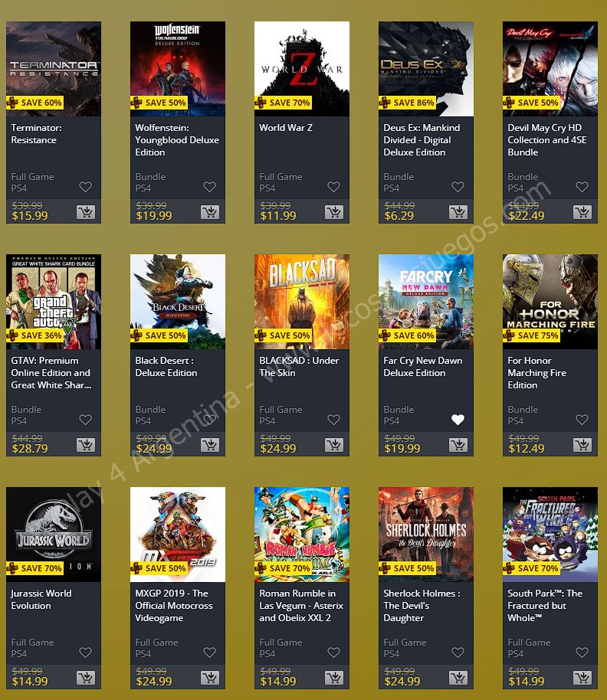
Task: Click SAVE 86% badge on Deus Ex
Action: (x=407, y=103)
